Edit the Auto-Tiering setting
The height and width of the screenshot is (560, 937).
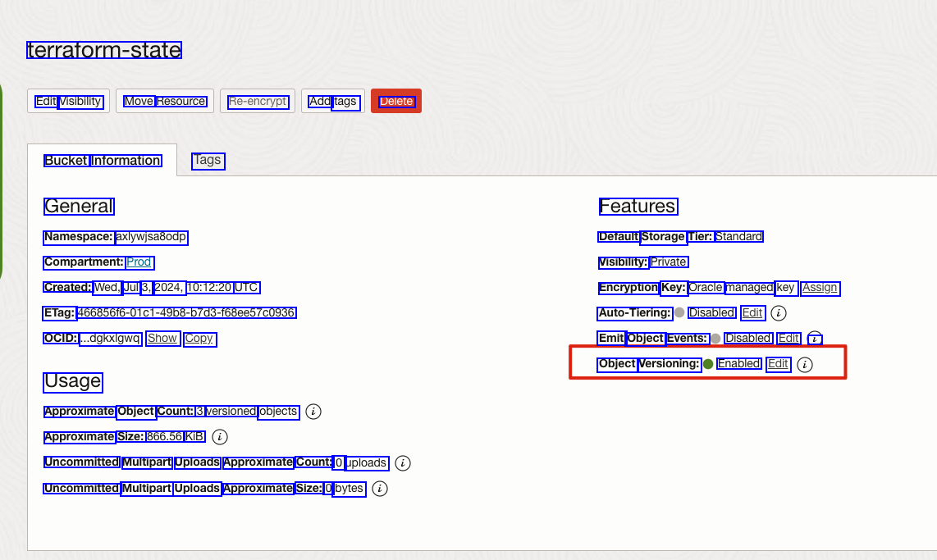coord(752,313)
